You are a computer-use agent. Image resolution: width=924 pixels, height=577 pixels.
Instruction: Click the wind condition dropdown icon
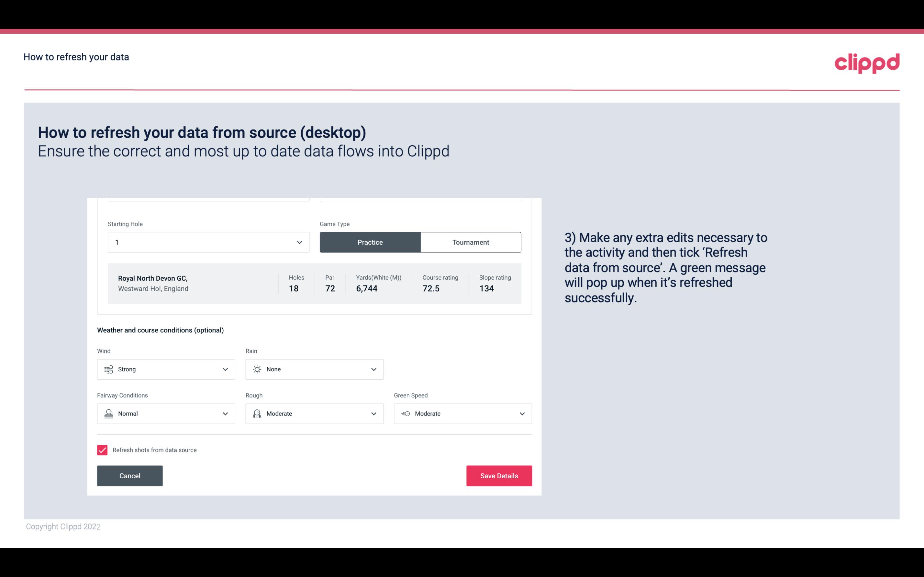[225, 369]
